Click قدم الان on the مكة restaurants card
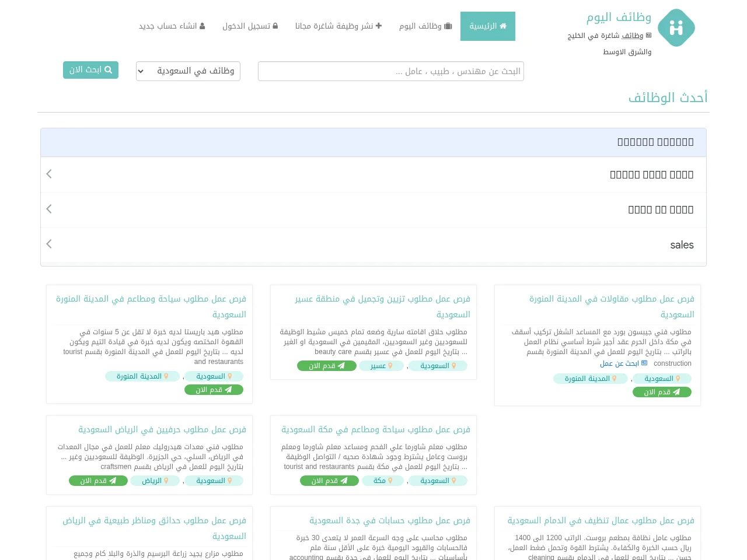 (329, 481)
